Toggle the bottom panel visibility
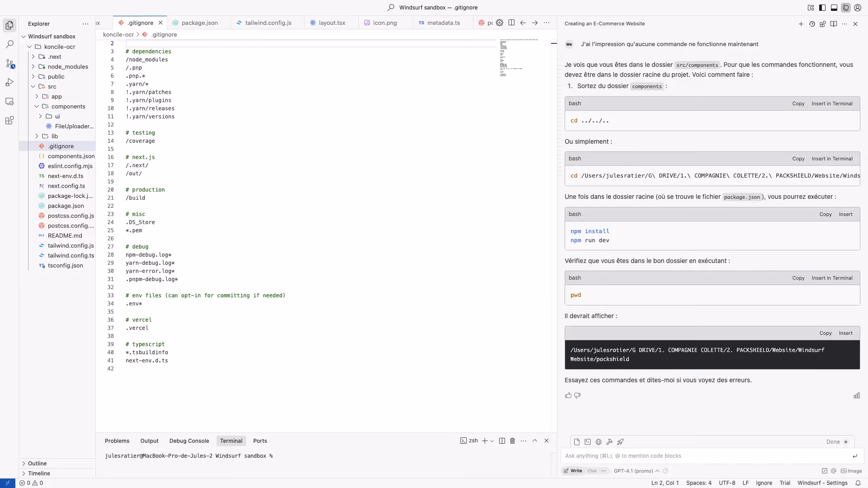Screen dimensions: 868x488 [834, 8]
